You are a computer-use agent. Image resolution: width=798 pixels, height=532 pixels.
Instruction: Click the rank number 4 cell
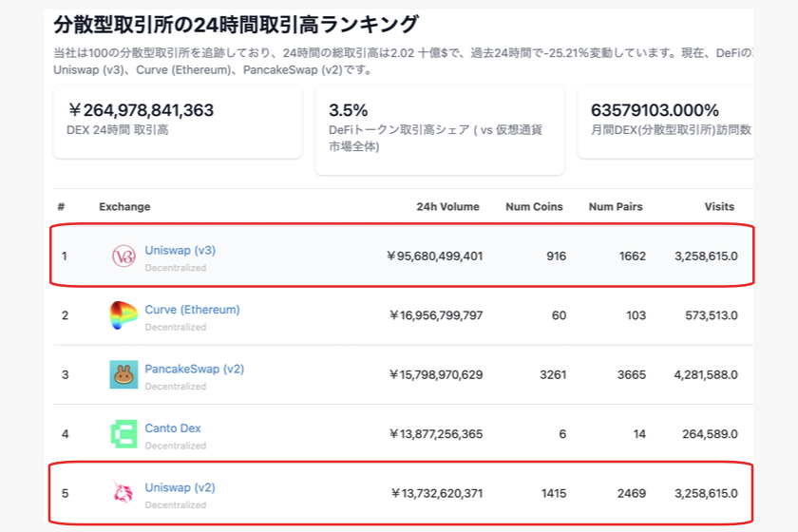(66, 434)
